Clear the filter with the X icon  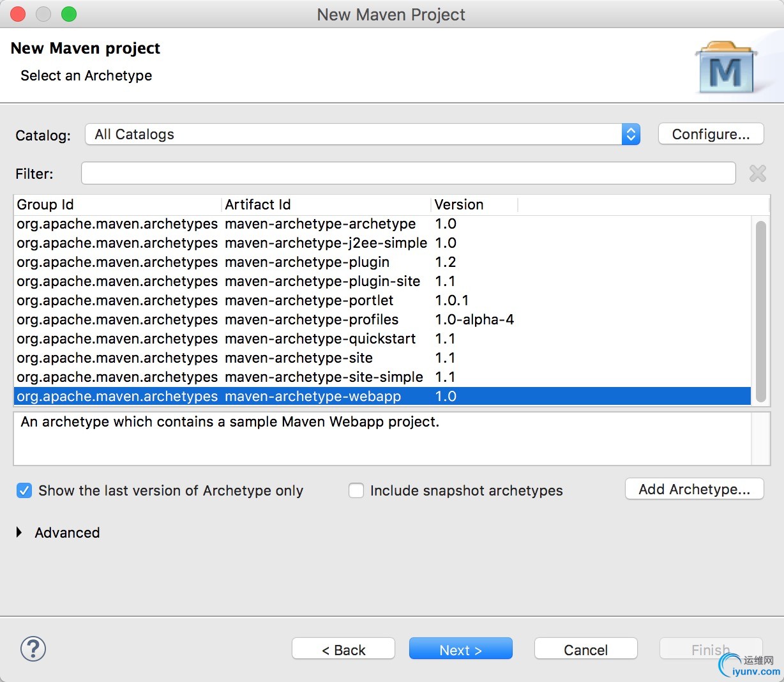758,173
